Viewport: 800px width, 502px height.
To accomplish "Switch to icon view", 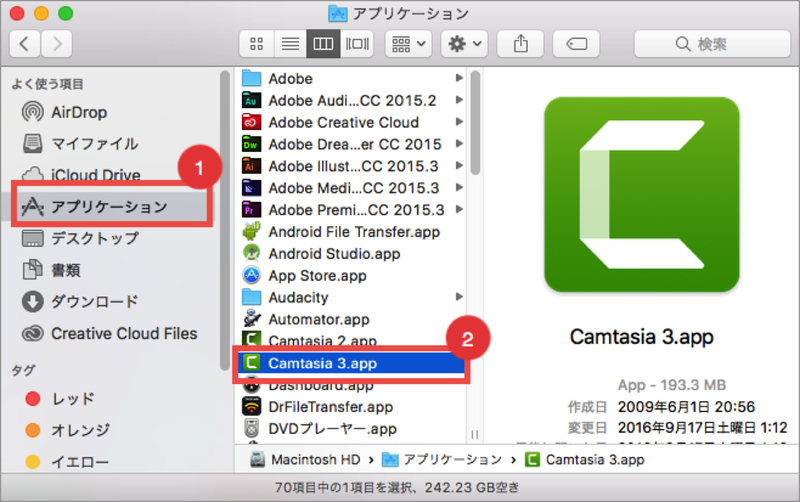I will coord(257,44).
